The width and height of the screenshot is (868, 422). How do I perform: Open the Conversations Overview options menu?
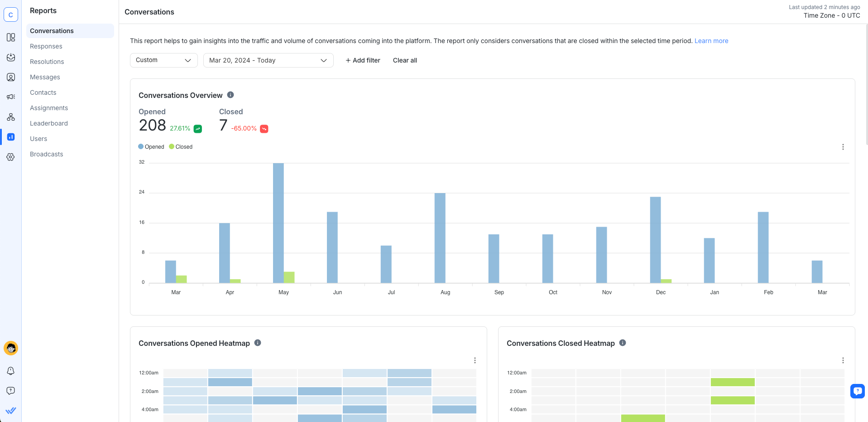point(843,147)
